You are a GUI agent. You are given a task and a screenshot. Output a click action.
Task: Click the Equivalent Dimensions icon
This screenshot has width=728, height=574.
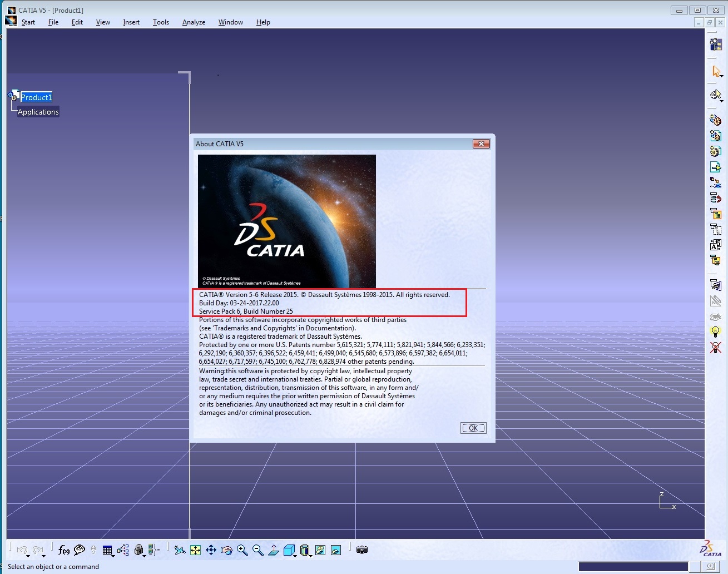tap(154, 550)
